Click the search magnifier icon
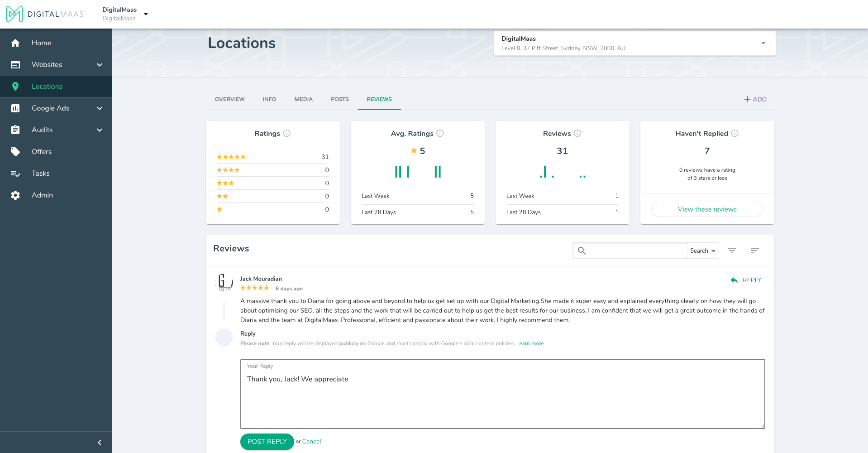This screenshot has height=453, width=868. [x=582, y=251]
